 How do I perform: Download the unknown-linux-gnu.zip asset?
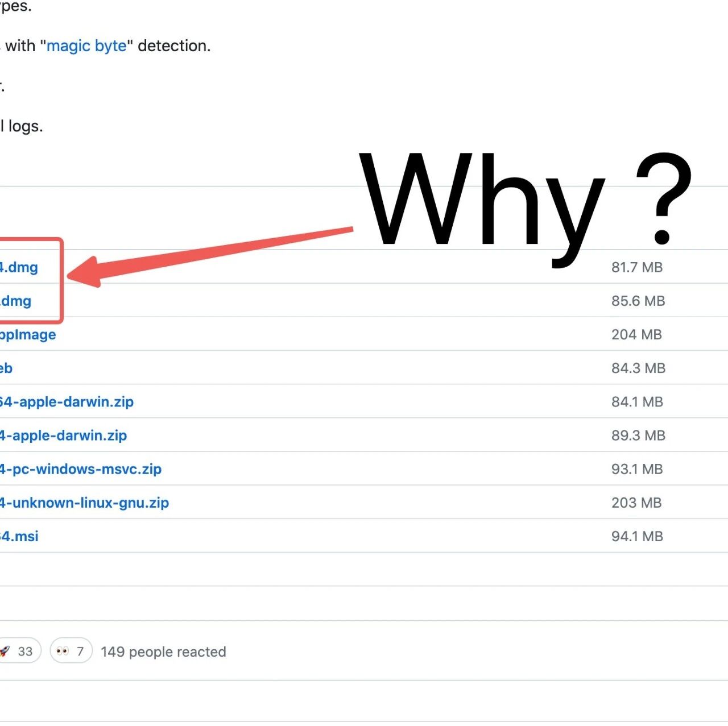coord(84,503)
